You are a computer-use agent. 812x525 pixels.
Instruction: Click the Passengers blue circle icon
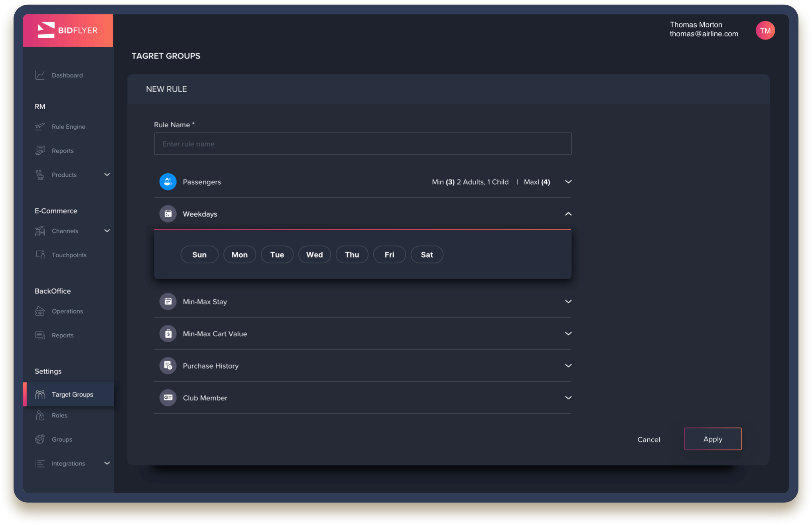click(168, 182)
